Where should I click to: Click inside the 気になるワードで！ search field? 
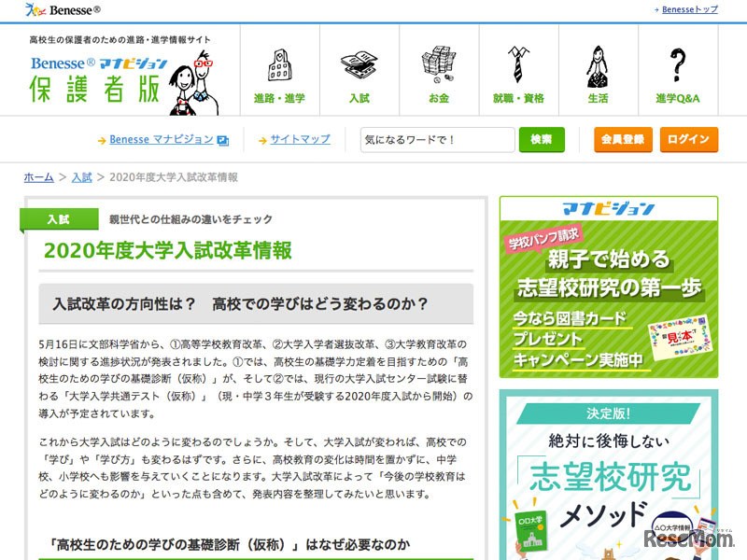click(439, 139)
